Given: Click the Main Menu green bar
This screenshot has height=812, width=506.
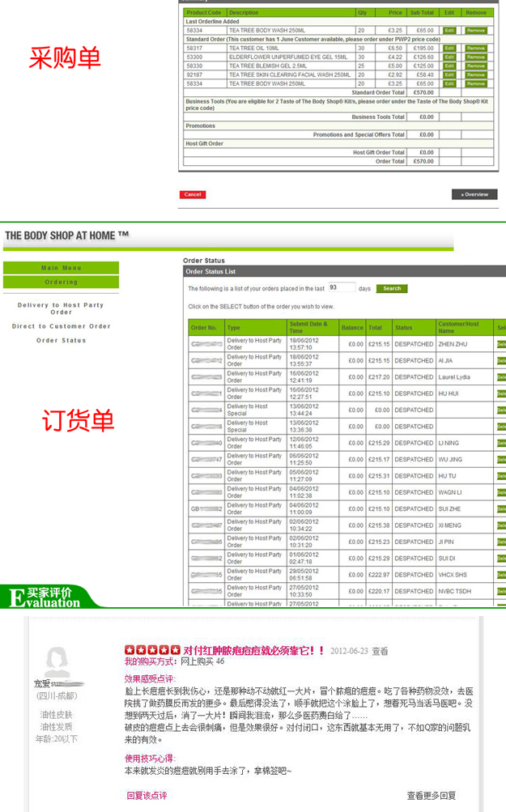Looking at the screenshot, I should tap(62, 268).
